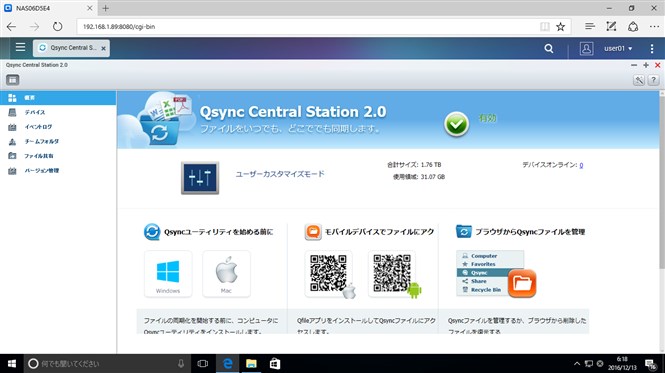
Task: Click the Qsync window vertical scrollbar
Action: coord(662,182)
